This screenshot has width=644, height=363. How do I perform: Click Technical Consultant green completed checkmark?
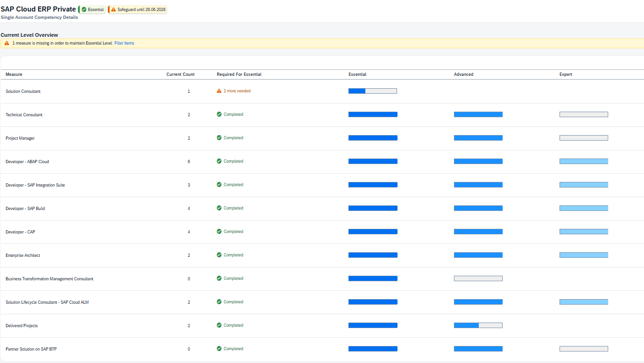[x=219, y=114]
